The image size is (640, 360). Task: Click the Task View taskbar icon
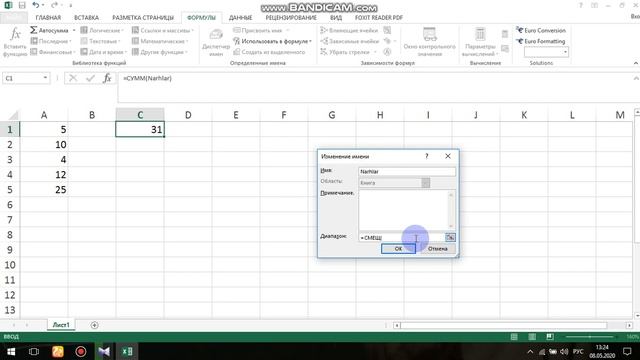click(x=34, y=351)
